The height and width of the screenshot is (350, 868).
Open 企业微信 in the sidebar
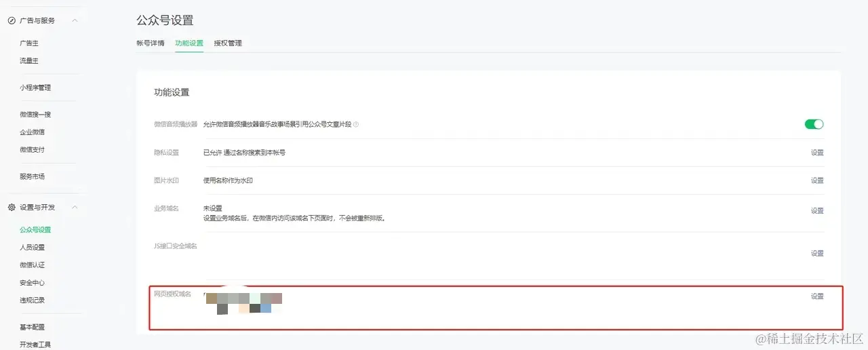32,132
